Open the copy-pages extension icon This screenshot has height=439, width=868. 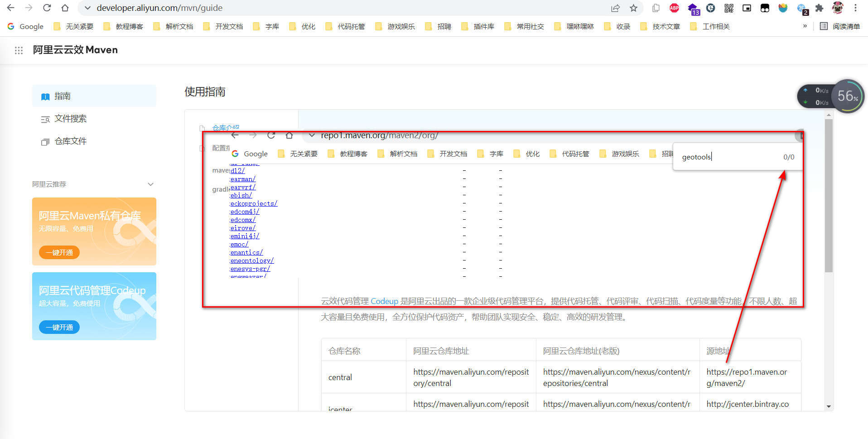click(x=656, y=8)
